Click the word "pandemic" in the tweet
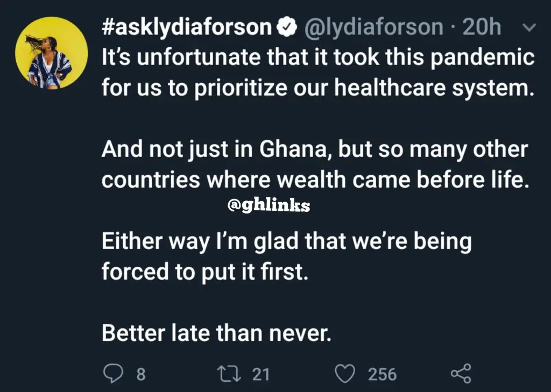 point(482,58)
